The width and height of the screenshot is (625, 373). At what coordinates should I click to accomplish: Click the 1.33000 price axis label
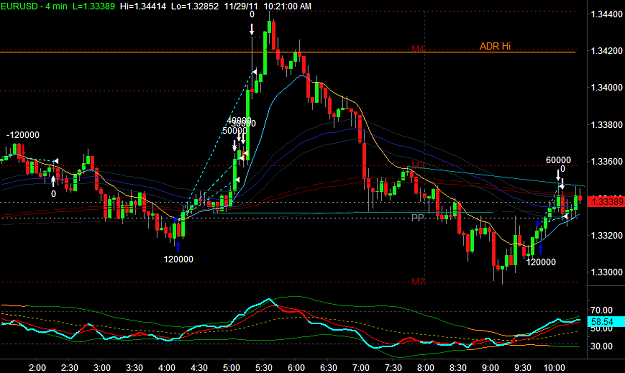(x=607, y=272)
